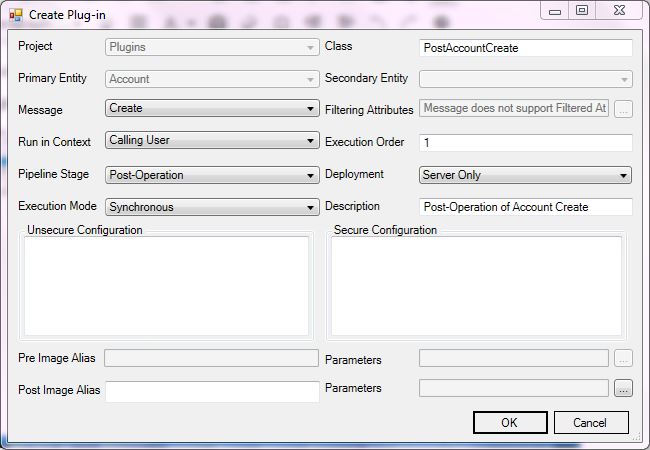Image resolution: width=650 pixels, height=450 pixels.
Task: Open the Pipeline Stage dropdown
Action: tap(212, 175)
